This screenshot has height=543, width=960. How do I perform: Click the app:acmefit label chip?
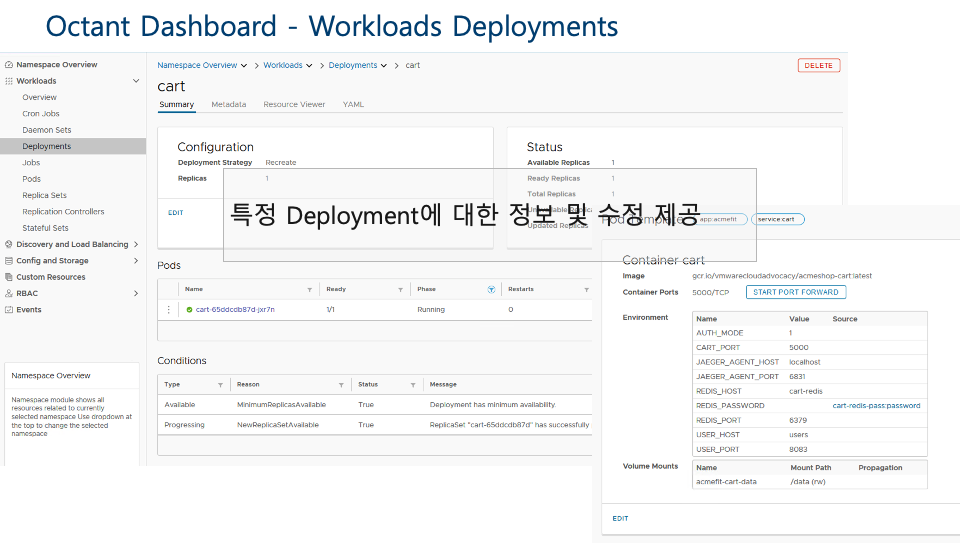click(x=719, y=219)
